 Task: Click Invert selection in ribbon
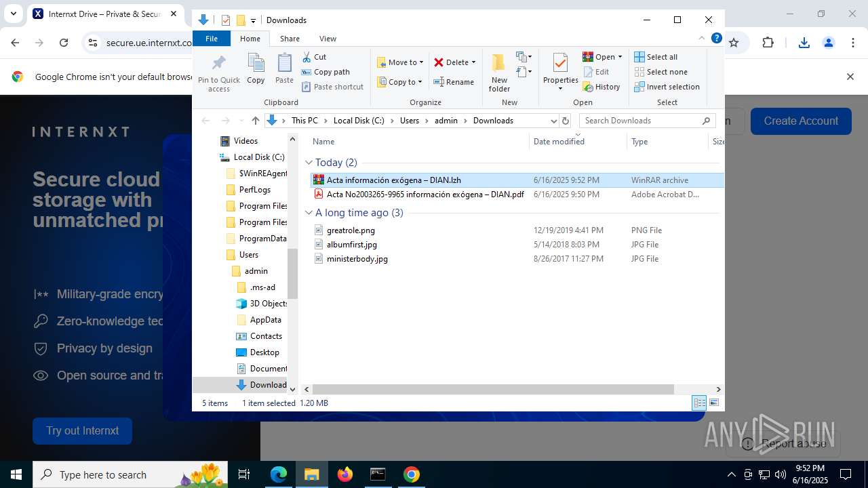(667, 87)
